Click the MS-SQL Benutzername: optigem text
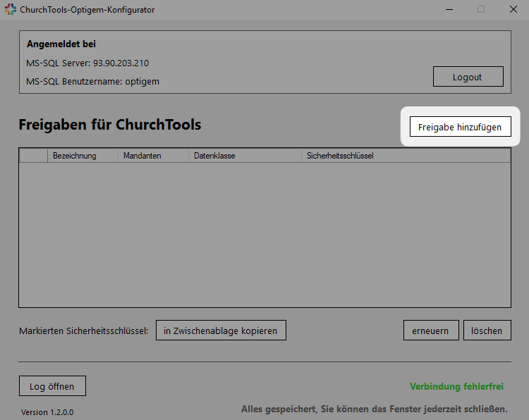Viewport: 529px width, 420px height. pyautogui.click(x=92, y=82)
